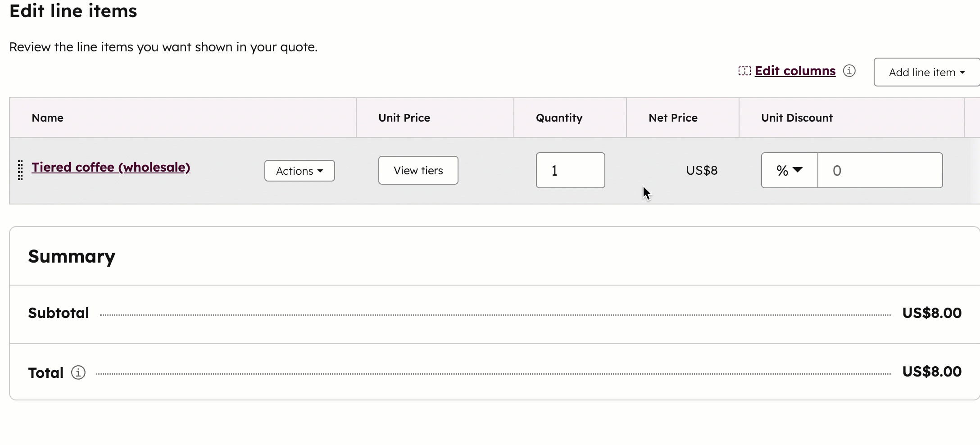
Task: Click the drag handle for Tiered coffee
Action: click(x=20, y=170)
